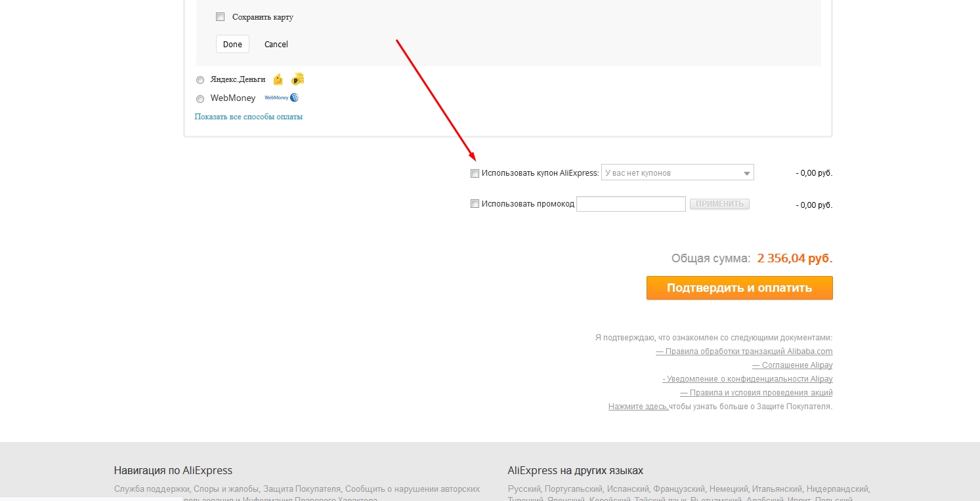
Task: Check the Использовать промокод box
Action: point(475,204)
